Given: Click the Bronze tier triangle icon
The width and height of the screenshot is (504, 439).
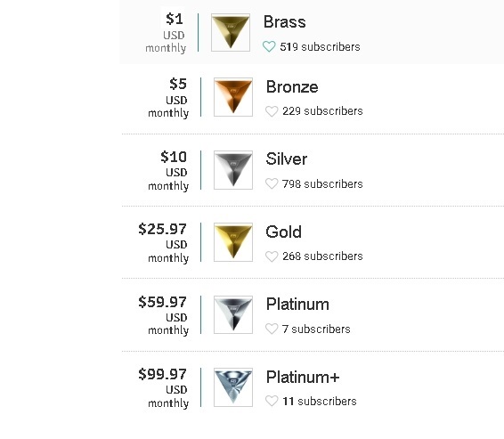Looking at the screenshot, I should [233, 97].
